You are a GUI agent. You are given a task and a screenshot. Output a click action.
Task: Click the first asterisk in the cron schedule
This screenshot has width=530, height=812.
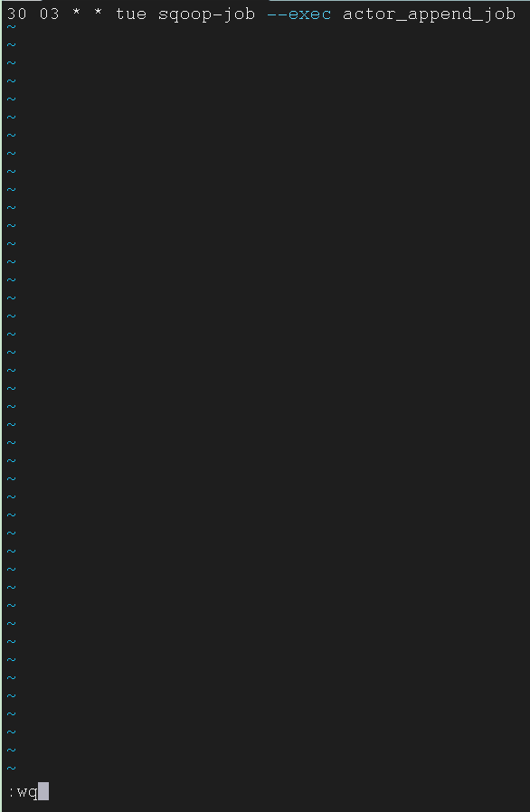(x=77, y=13)
